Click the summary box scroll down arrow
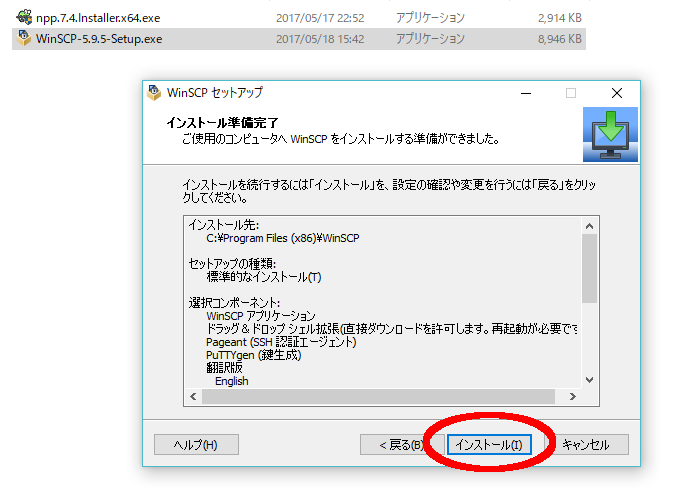Screen dimensions: 700x496 pyautogui.click(x=589, y=380)
